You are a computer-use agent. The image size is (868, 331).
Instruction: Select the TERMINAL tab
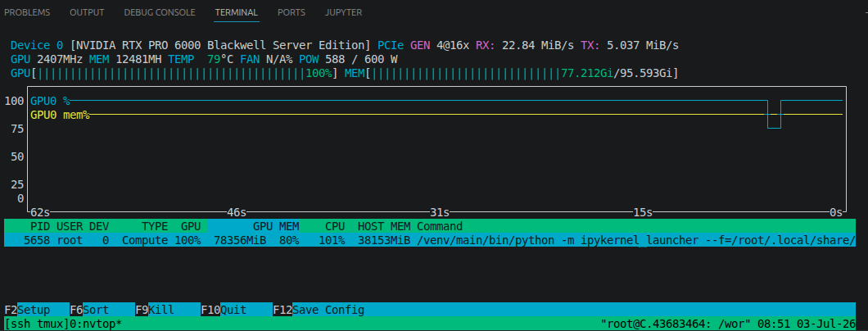pos(237,12)
